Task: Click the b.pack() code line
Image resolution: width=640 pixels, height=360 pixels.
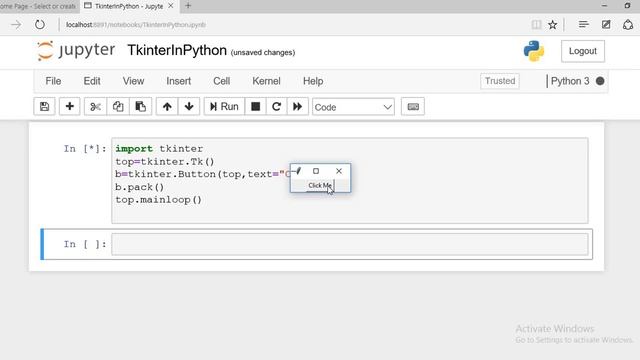Action: (x=140, y=187)
